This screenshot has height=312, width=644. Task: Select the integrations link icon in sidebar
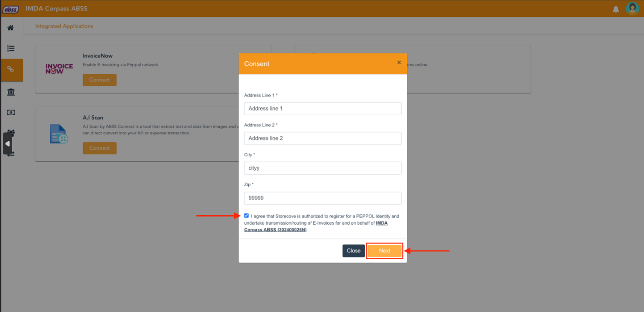[11, 69]
